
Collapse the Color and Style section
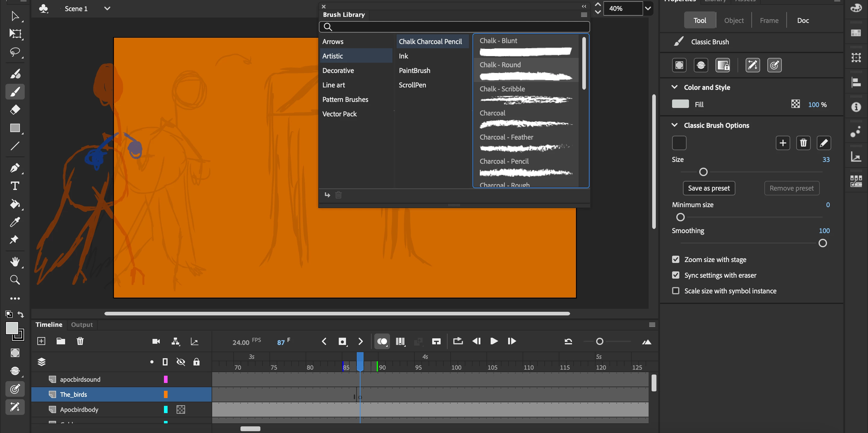(674, 87)
